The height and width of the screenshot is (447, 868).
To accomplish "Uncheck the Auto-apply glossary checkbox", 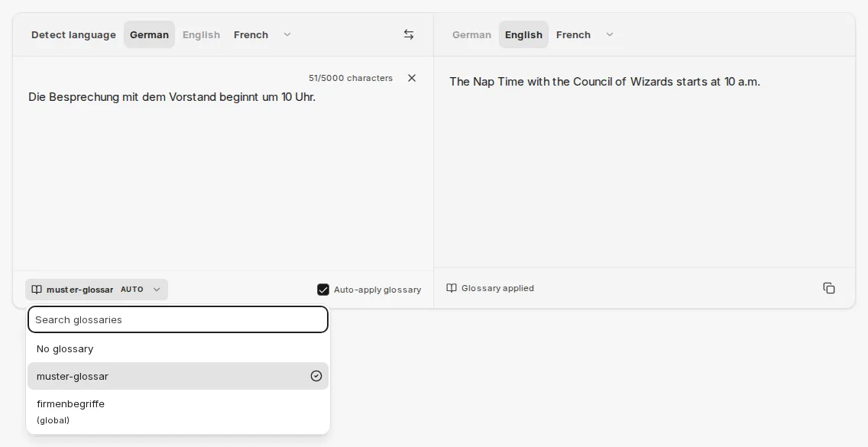I will pos(323,290).
